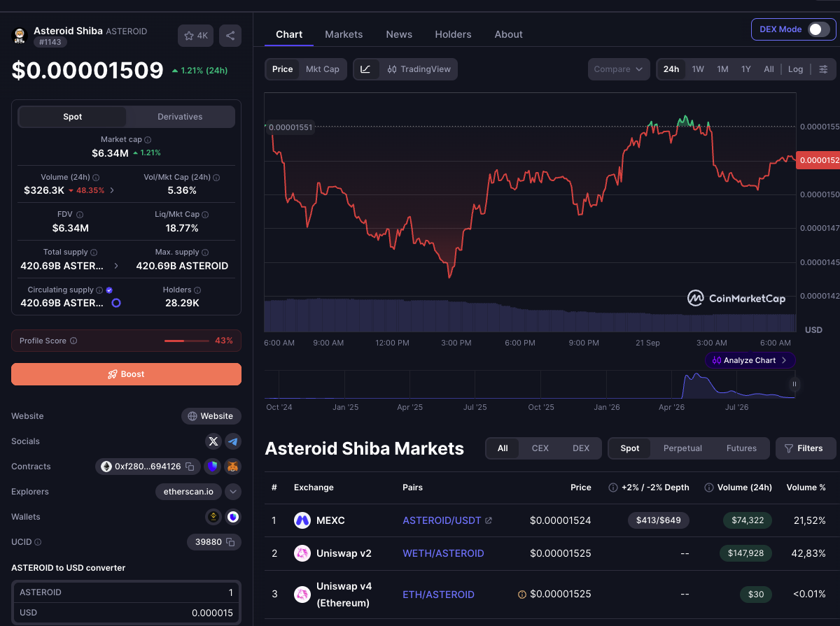840x626 pixels.
Task: Open the X (Twitter) social link
Action: [213, 441]
